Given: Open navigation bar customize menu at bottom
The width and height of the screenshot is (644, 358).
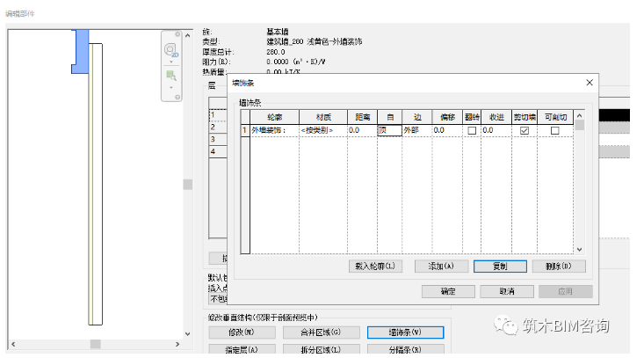Looking at the screenshot, I should point(177,97).
